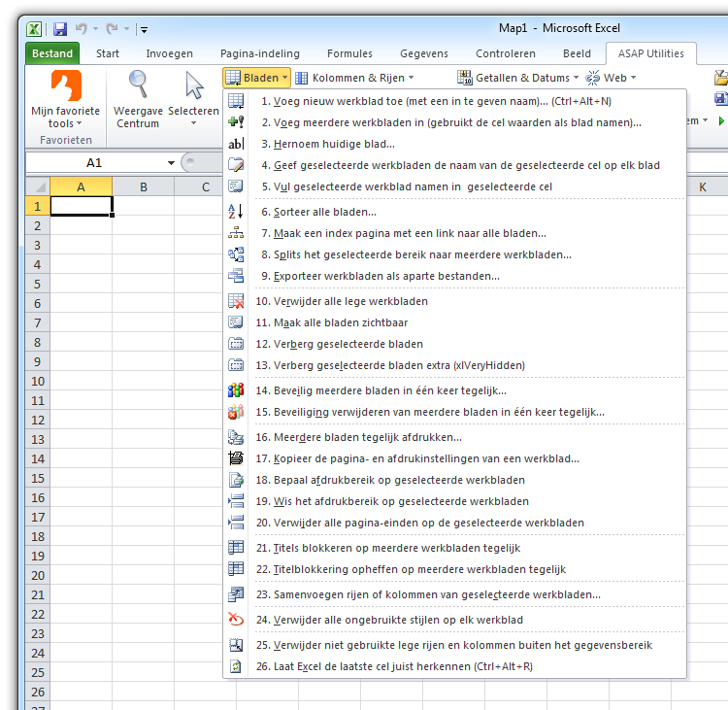Switch to the Start tab
Screen dimensions: 728x710
coord(107,53)
